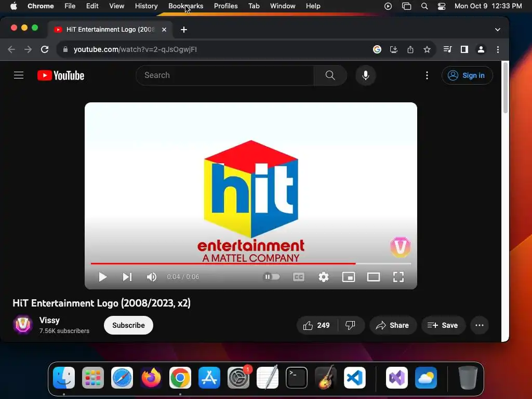View site information lock icon
This screenshot has height=399, width=532.
tap(65, 49)
